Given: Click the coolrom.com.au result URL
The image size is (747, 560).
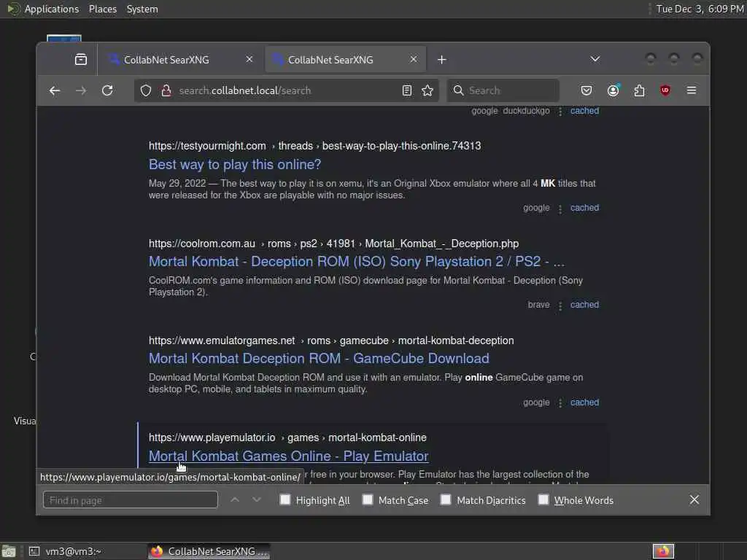Looking at the screenshot, I should (333, 244).
